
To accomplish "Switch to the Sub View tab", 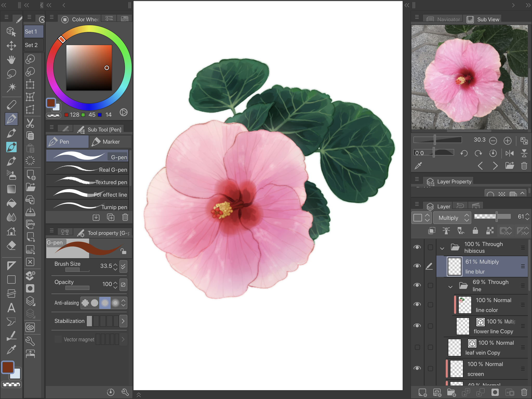I will 483,19.
